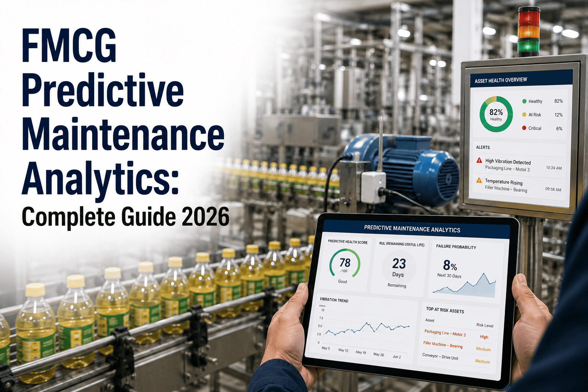Select the yellow At Risk legend dot
Viewport: 588px width, 392px height.
click(524, 114)
